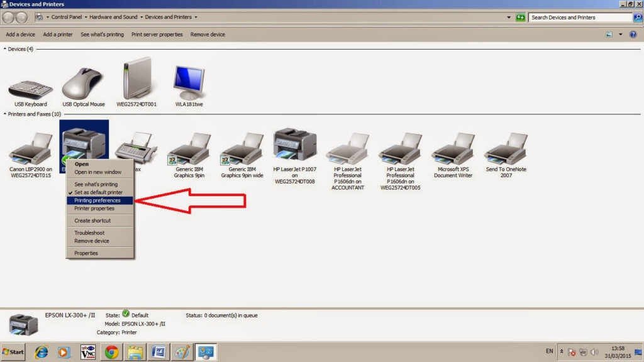Select Send To OneNote 2007 printer
The image size is (644, 362).
(x=506, y=148)
